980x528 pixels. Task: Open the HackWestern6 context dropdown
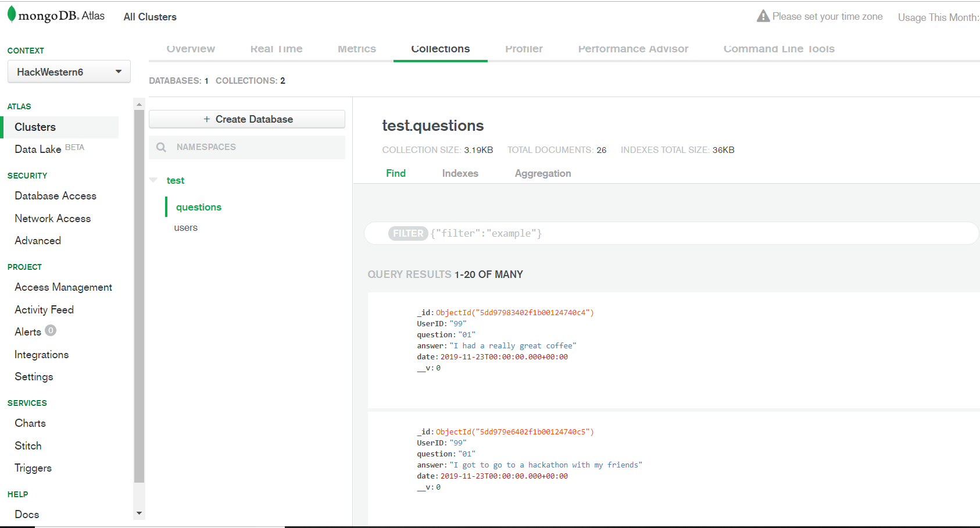coord(69,72)
